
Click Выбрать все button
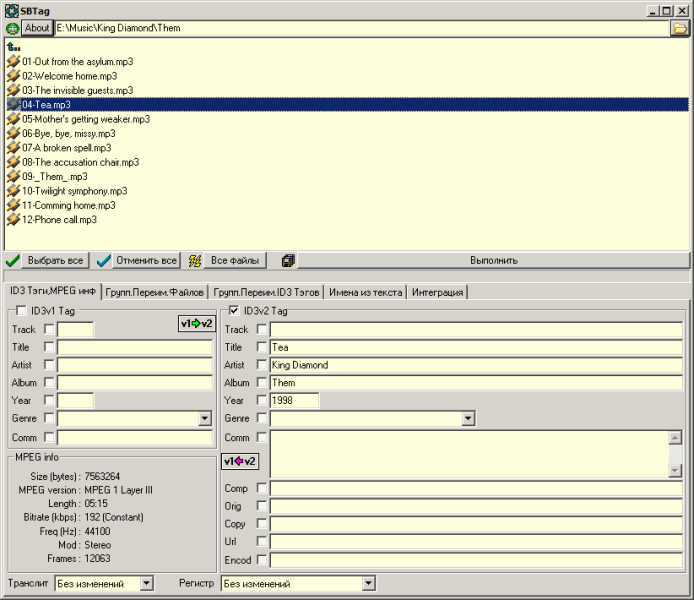tap(55, 261)
